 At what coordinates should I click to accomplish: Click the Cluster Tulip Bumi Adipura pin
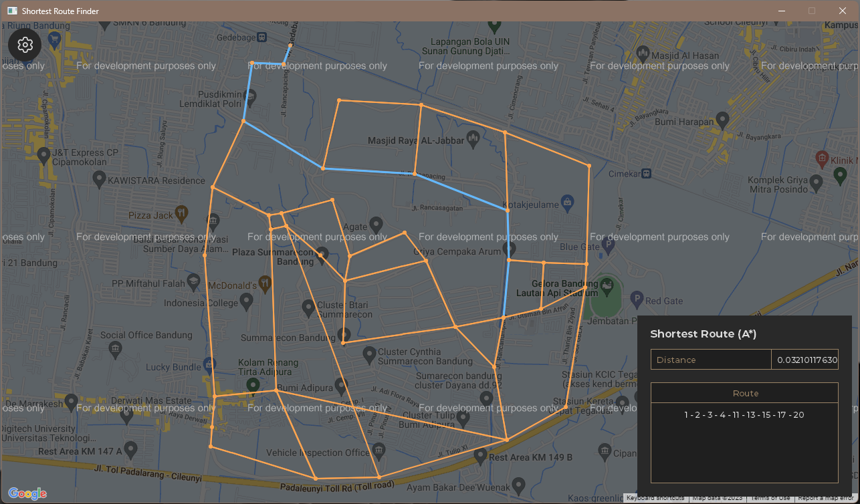(462, 418)
